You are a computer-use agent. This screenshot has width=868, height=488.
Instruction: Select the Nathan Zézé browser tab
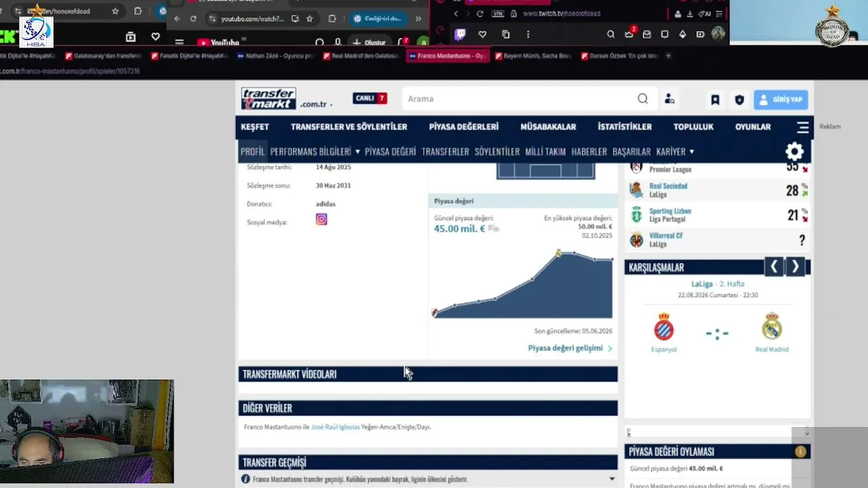[x=275, y=56]
